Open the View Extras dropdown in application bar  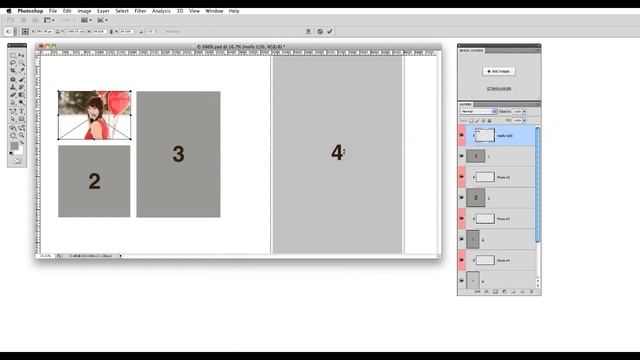pos(49,20)
